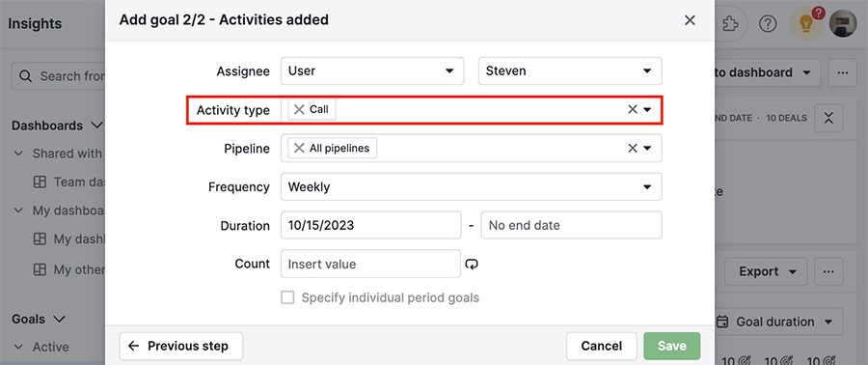Expand the Activity type dropdown arrow
The image size is (868, 365).
(x=647, y=110)
